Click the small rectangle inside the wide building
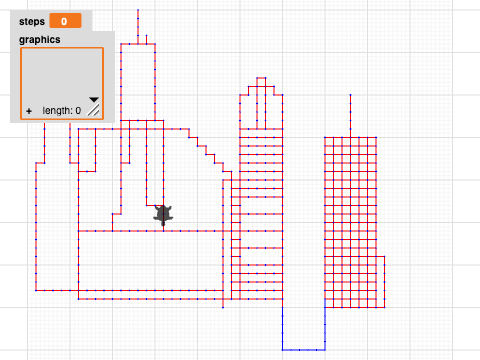Screen dimensions: 480x360 point(87,150)
